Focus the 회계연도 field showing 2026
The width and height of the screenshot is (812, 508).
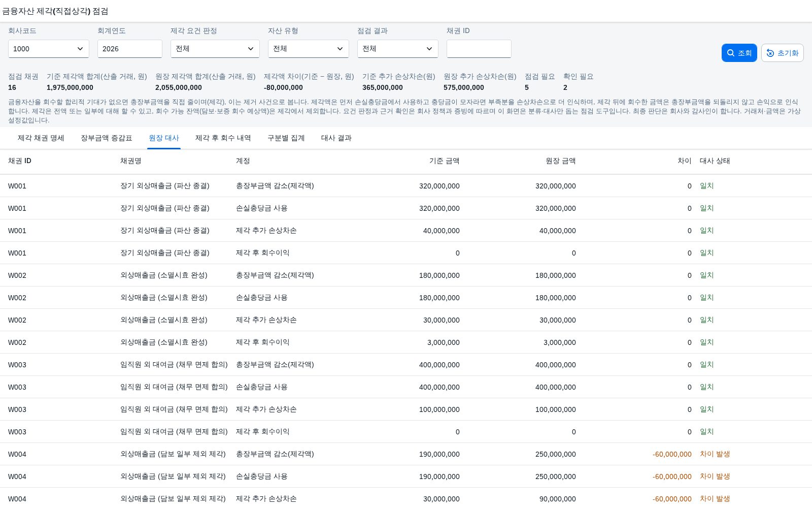pyautogui.click(x=130, y=49)
